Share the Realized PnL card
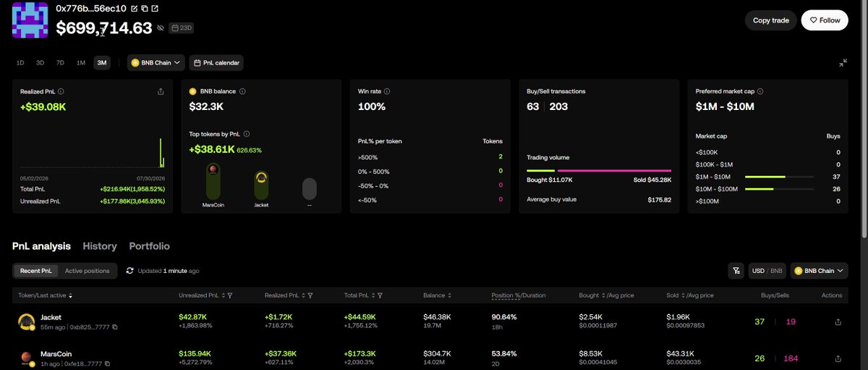Image resolution: width=868 pixels, height=370 pixels. coord(160,92)
